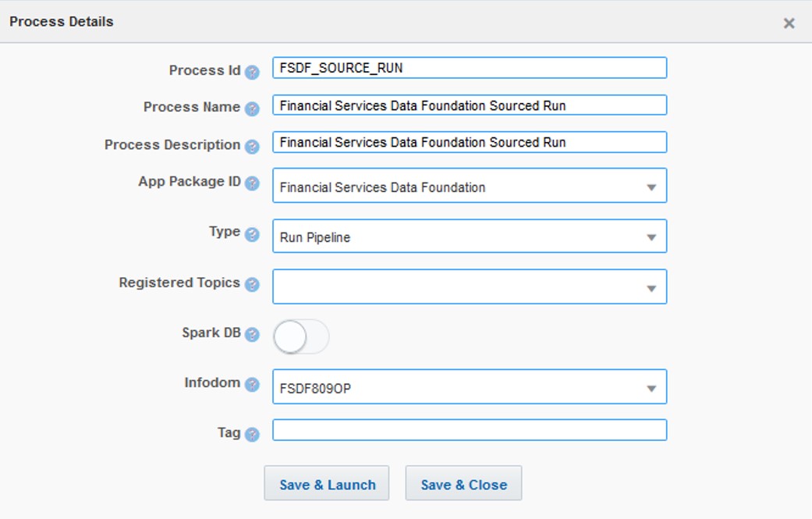Open the App Package ID dropdown
The height and width of the screenshot is (519, 812).
pyautogui.click(x=469, y=186)
